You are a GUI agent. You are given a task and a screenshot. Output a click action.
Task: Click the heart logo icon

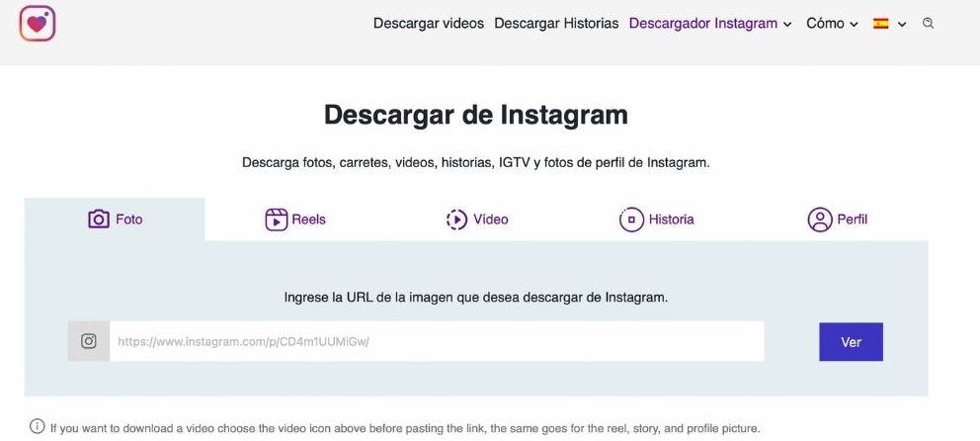[38, 23]
